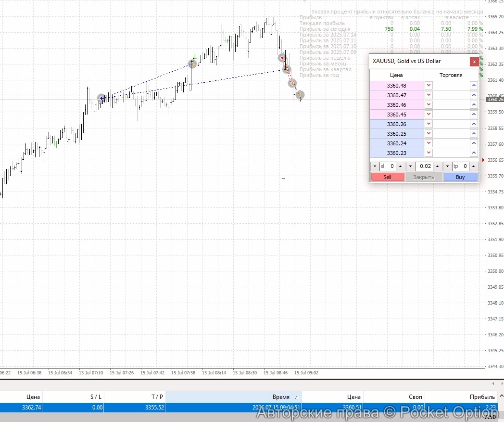The image size is (504, 422).
Task: Sort positions by the Прибыль column
Action: coord(482,397)
